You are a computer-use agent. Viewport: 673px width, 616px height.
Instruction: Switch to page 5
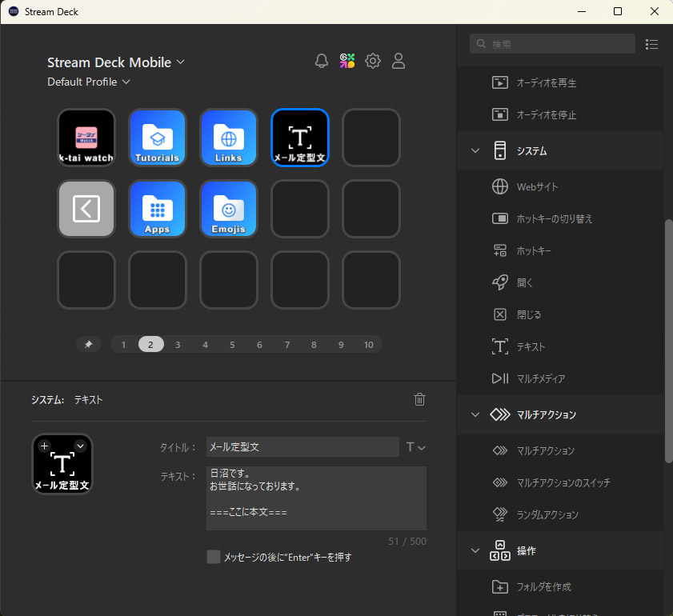pyautogui.click(x=232, y=345)
